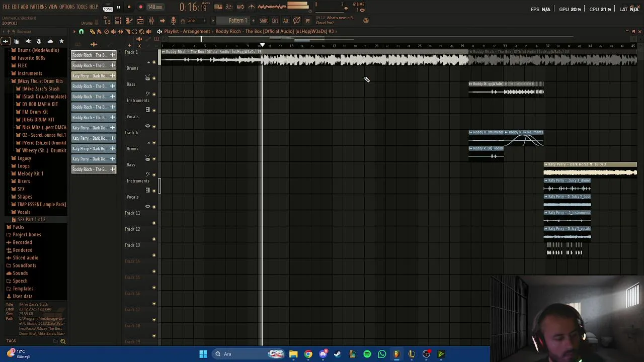
Task: Click the record button in transport
Action: 141,7
